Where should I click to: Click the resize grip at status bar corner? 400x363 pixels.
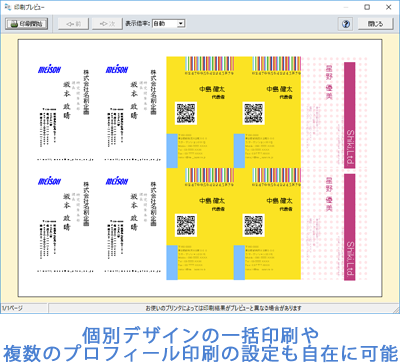click(x=396, y=310)
